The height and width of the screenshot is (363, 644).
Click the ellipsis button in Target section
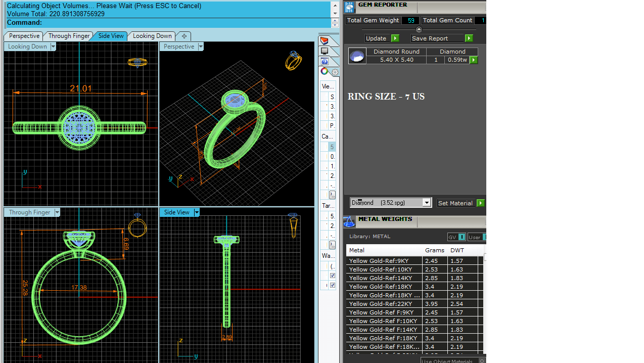pyautogui.click(x=332, y=245)
